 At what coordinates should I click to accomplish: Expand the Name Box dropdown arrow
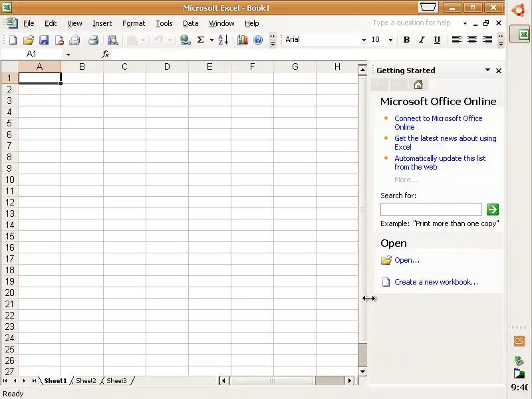click(68, 55)
